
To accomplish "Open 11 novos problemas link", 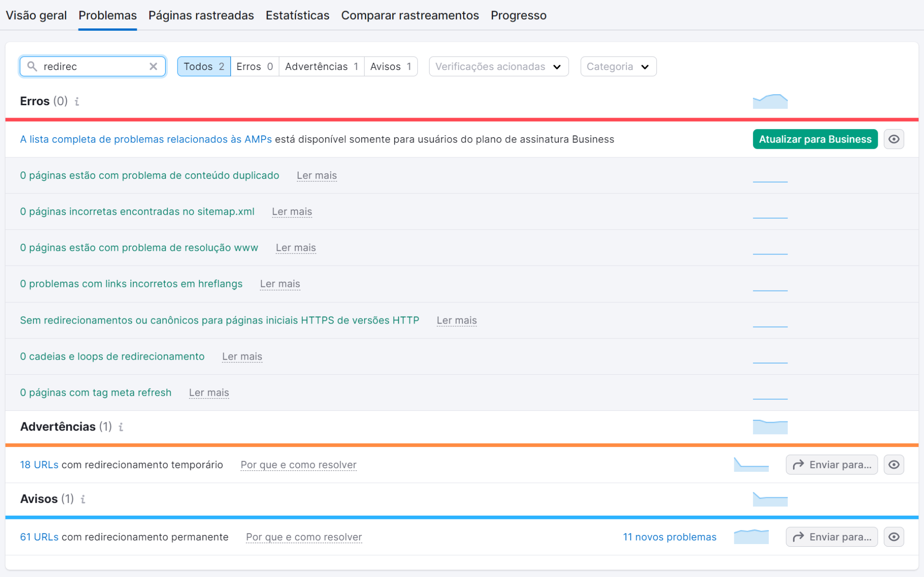I will click(669, 537).
